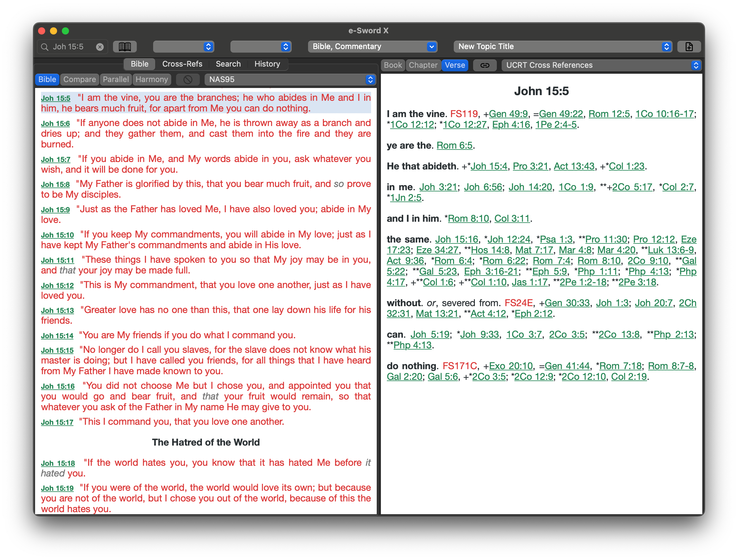Click the magnifying glass search icon

point(45,47)
